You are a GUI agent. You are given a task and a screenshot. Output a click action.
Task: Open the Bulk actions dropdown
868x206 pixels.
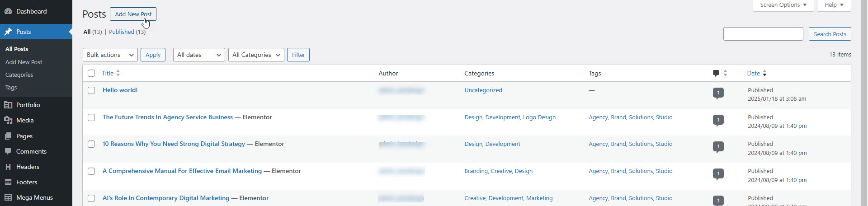(110, 55)
